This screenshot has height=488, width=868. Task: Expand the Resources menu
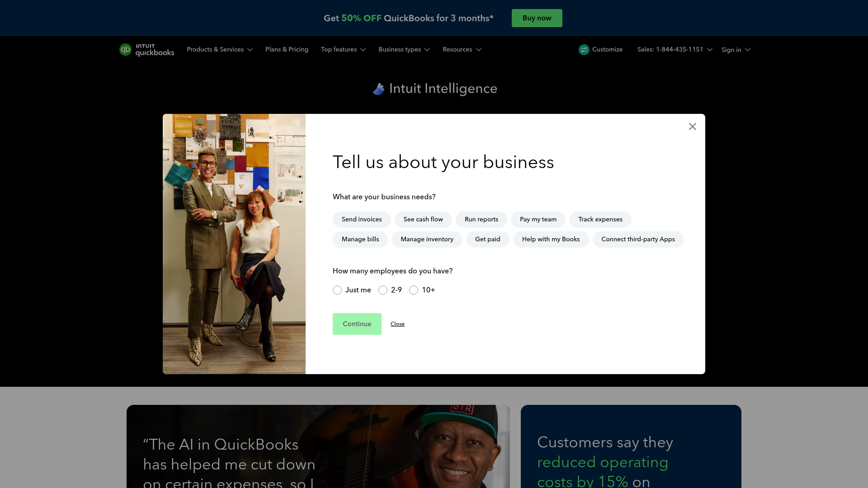[x=462, y=50]
